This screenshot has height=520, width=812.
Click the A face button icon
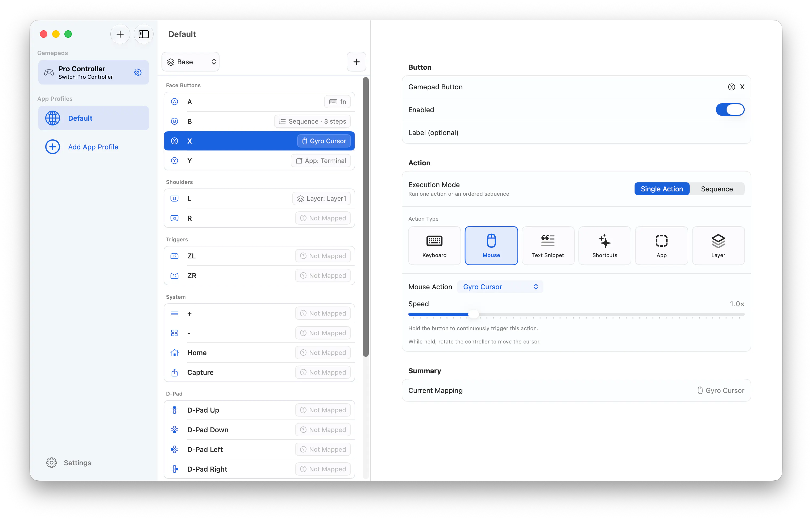pyautogui.click(x=174, y=102)
